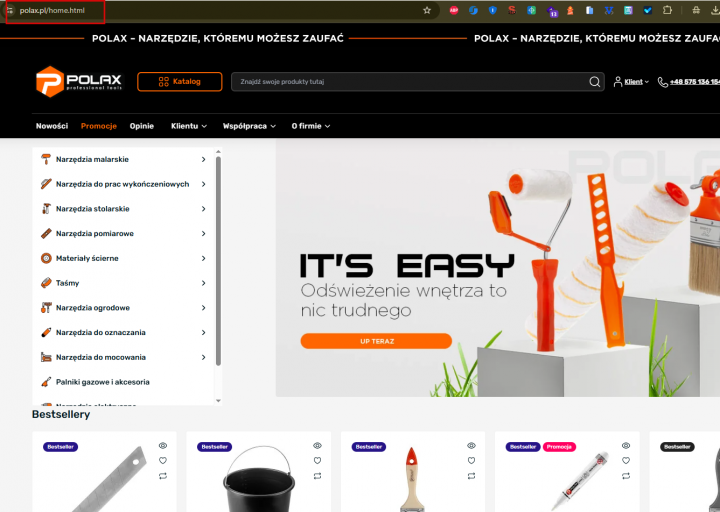720x512 pixels.
Task: Click the blue checkmark extension icon
Action: (x=647, y=10)
